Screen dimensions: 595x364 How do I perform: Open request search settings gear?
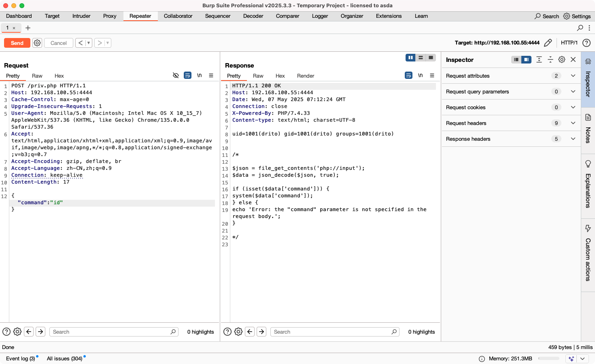point(17,332)
